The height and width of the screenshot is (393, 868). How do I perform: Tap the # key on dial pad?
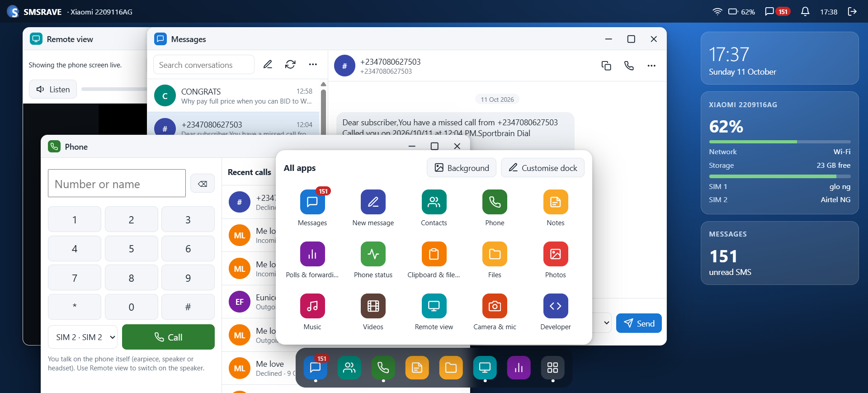pos(188,307)
